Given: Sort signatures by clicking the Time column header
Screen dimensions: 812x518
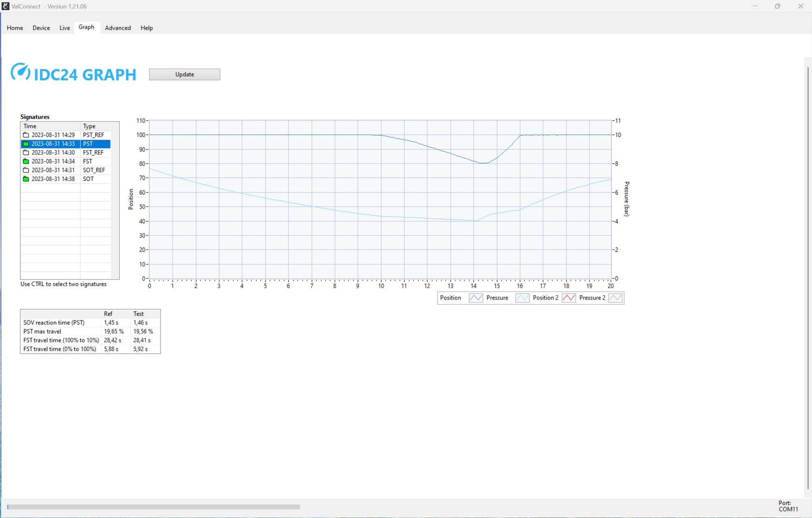Looking at the screenshot, I should pos(49,126).
